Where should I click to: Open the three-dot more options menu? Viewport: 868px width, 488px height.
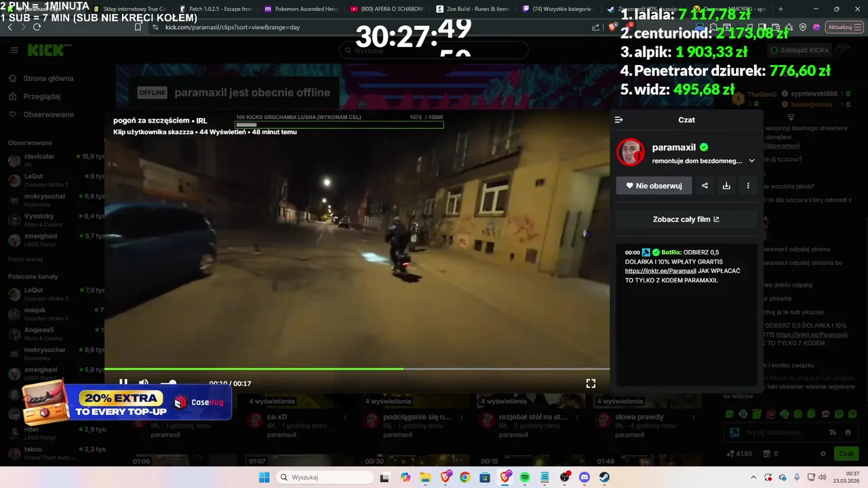click(x=748, y=186)
